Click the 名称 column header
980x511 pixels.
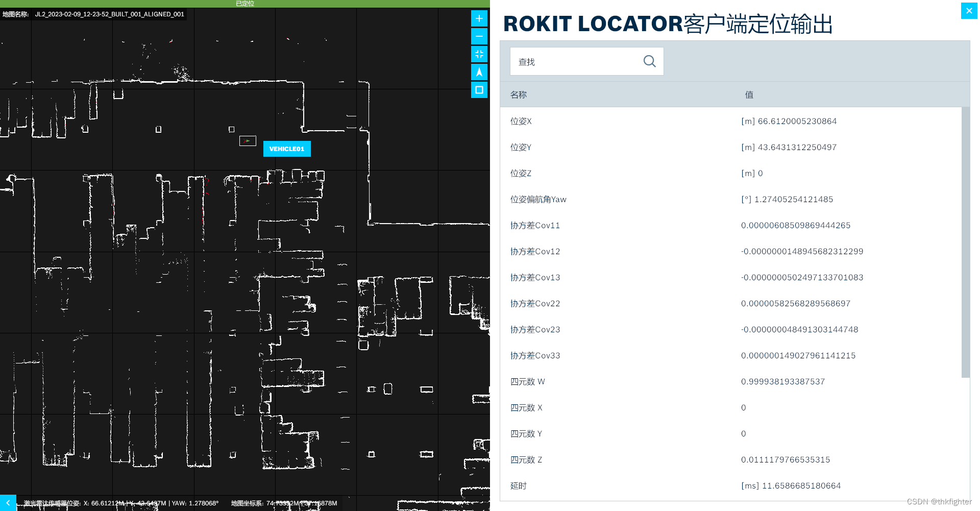[x=518, y=94]
